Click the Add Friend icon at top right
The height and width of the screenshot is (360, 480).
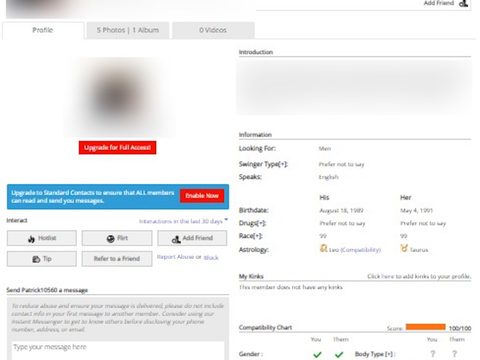(x=464, y=4)
